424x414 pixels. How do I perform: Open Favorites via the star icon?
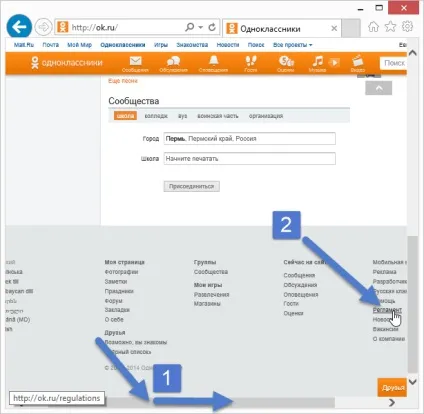point(390,27)
